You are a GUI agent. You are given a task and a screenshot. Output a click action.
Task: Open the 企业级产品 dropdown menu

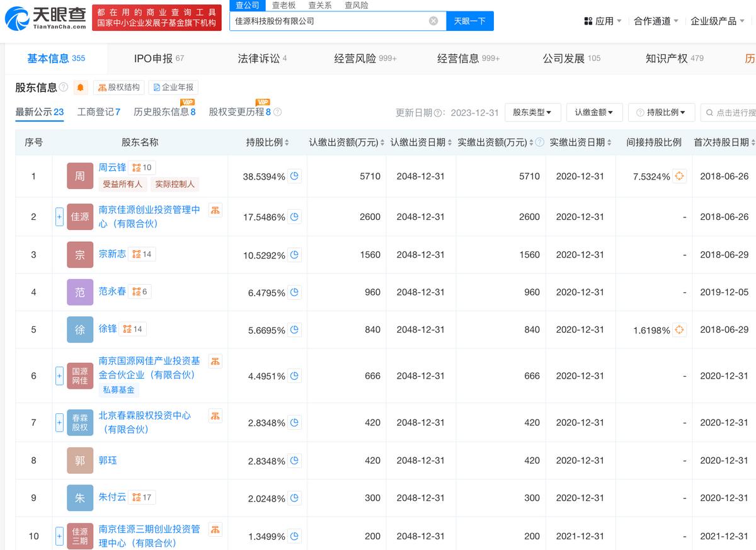[x=717, y=21]
